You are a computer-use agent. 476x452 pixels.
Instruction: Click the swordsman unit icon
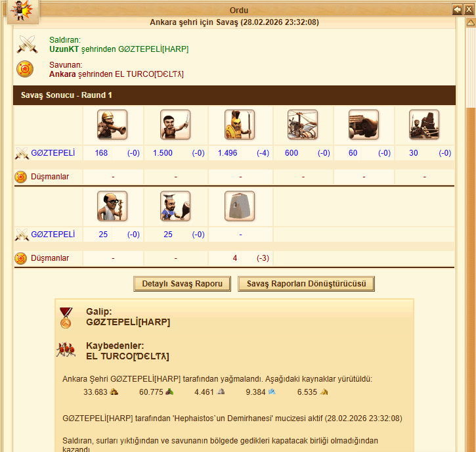coord(175,125)
